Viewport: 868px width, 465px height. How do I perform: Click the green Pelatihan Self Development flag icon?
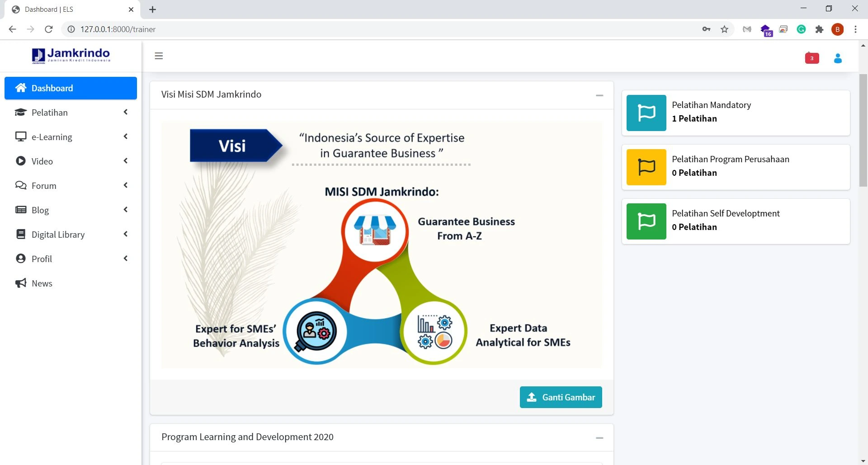[x=646, y=221]
